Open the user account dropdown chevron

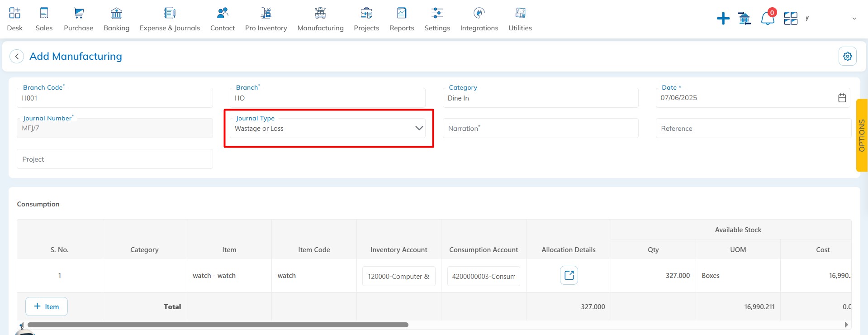tap(854, 19)
